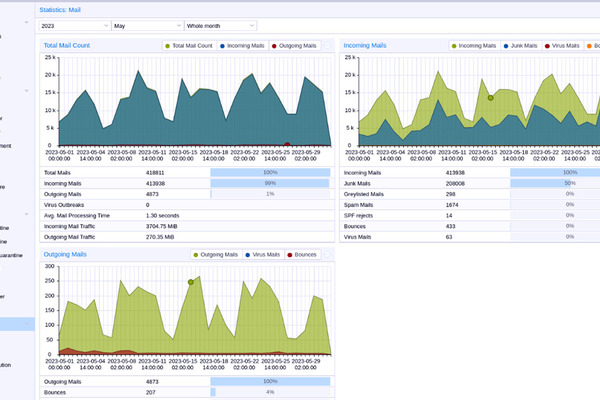The image size is (600, 400).
Task: Select the Bounces 433 value in Incoming table
Action: pyautogui.click(x=450, y=226)
